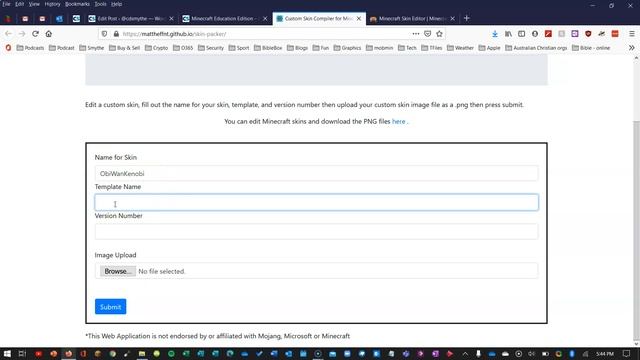Show hidden system tray icons
This screenshot has height=360, width=640.
click(465, 353)
